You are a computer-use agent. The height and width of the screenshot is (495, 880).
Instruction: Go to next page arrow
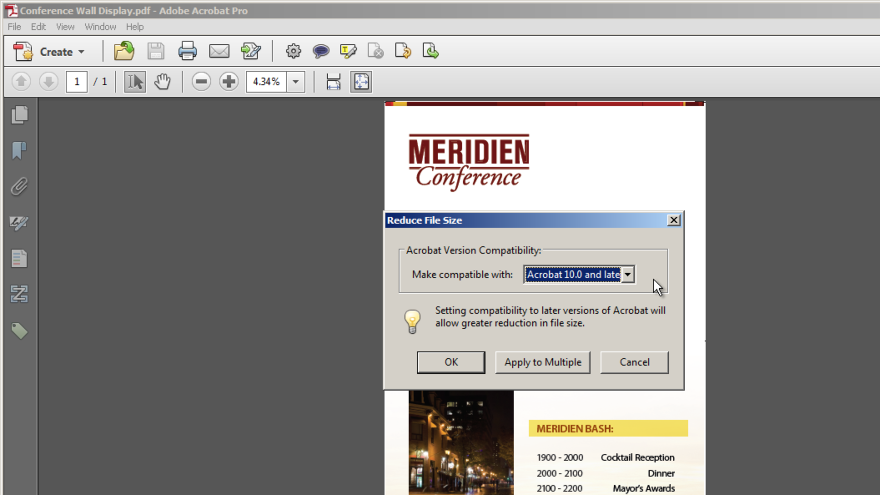click(x=49, y=82)
